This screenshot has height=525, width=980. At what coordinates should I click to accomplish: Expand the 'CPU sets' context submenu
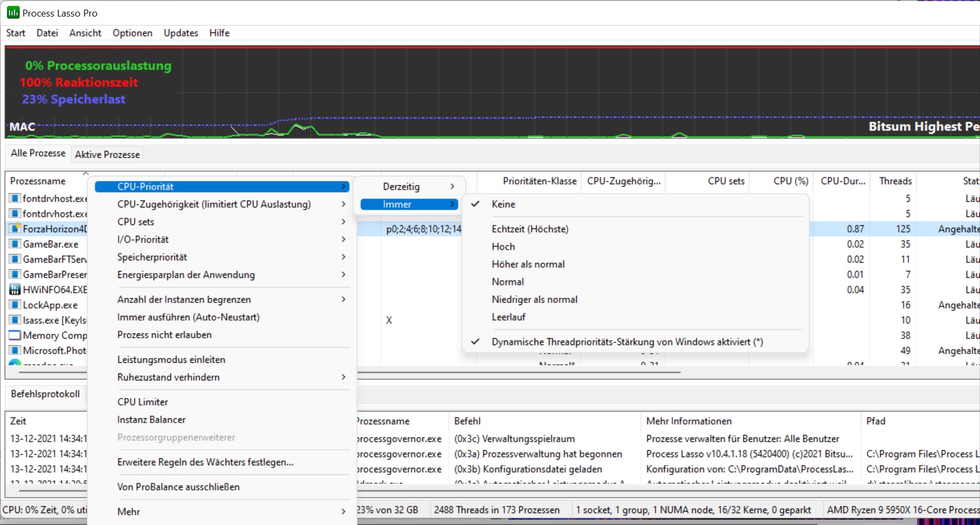tap(222, 222)
